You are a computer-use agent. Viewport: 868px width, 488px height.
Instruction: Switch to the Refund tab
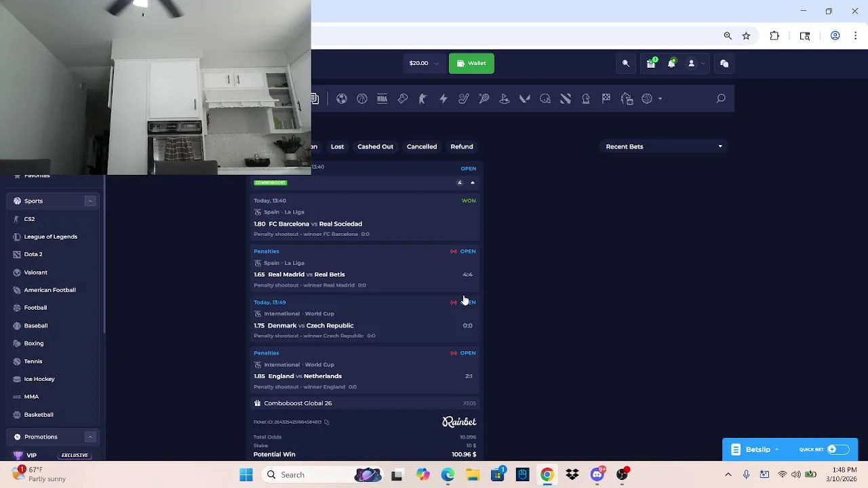pyautogui.click(x=462, y=146)
